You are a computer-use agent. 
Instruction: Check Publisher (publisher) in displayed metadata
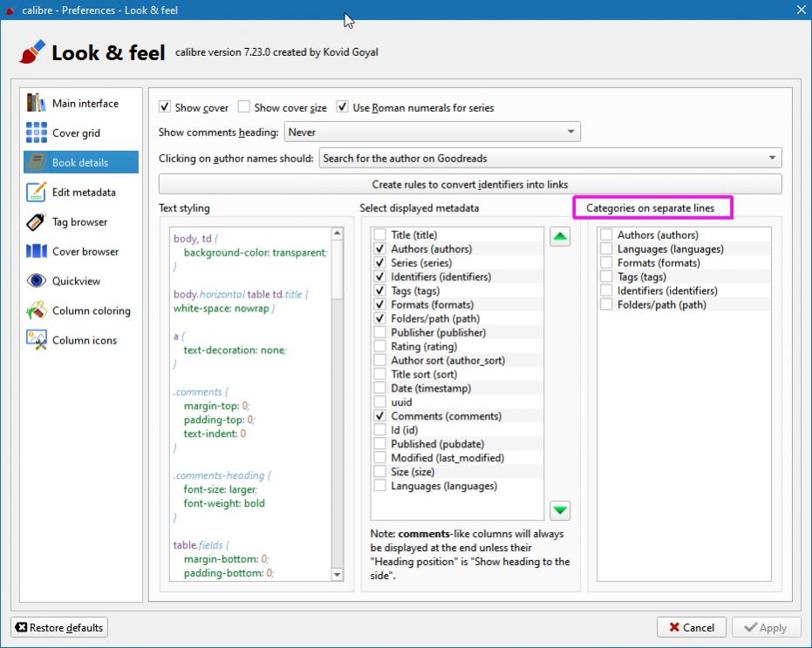pos(379,332)
